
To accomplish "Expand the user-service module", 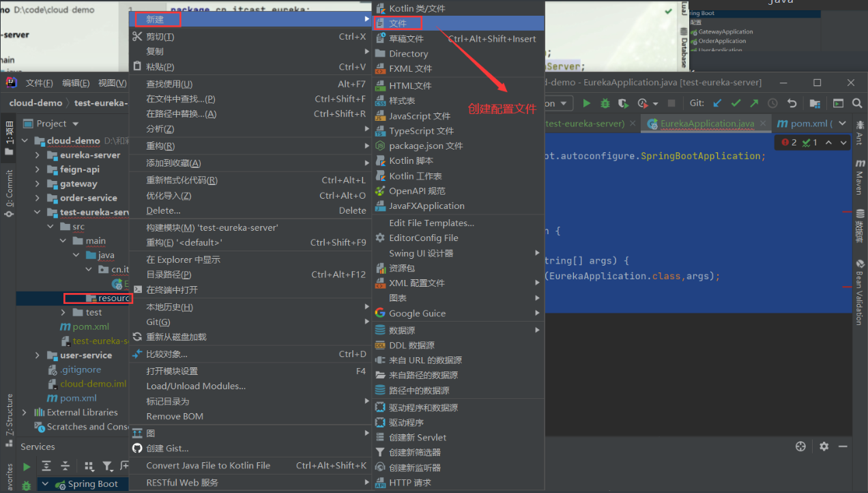I will 38,355.
